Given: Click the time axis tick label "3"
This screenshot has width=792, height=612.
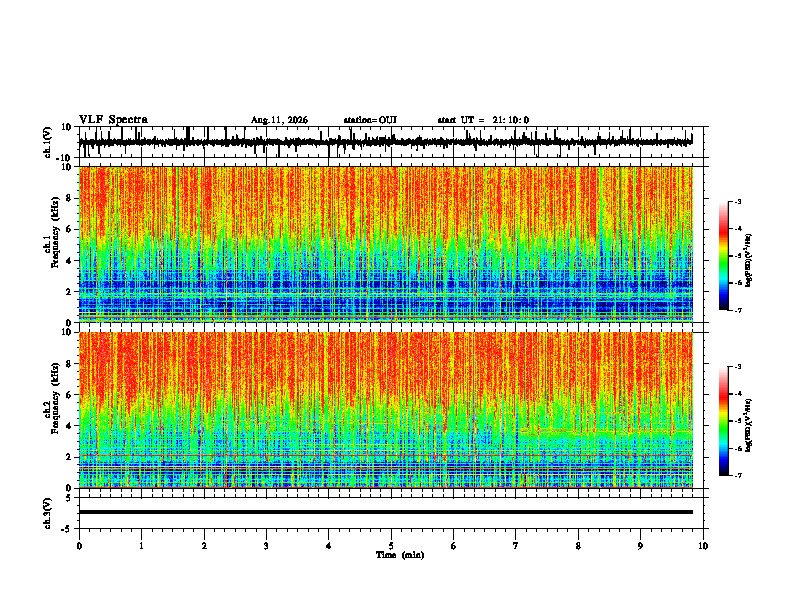Looking at the screenshot, I should tap(266, 546).
